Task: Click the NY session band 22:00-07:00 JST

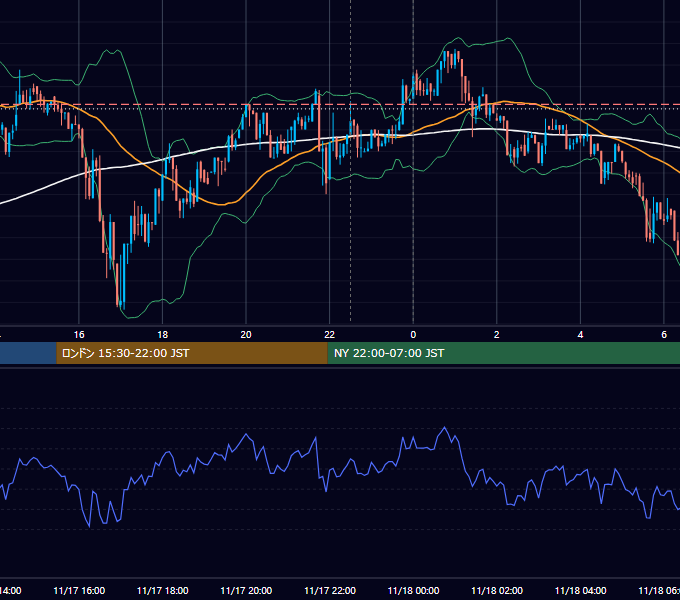Action: click(x=503, y=353)
